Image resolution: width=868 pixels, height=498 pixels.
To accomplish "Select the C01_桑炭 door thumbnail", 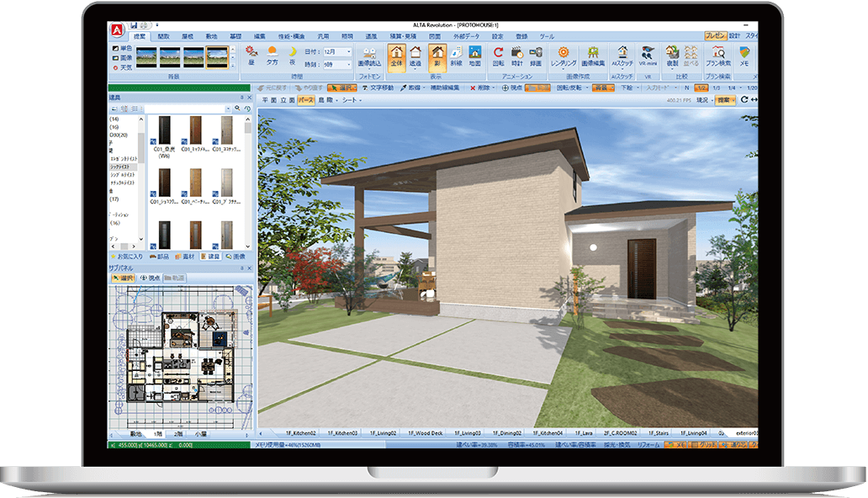I will (x=165, y=133).
